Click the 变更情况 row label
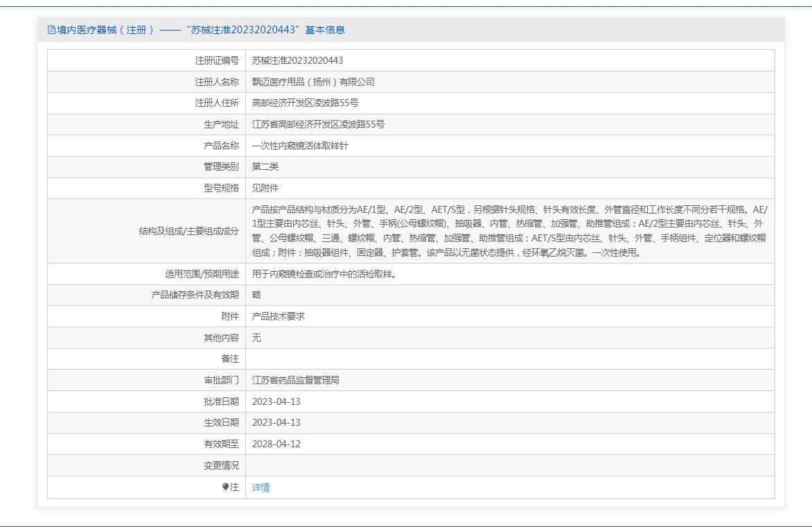 (x=221, y=465)
